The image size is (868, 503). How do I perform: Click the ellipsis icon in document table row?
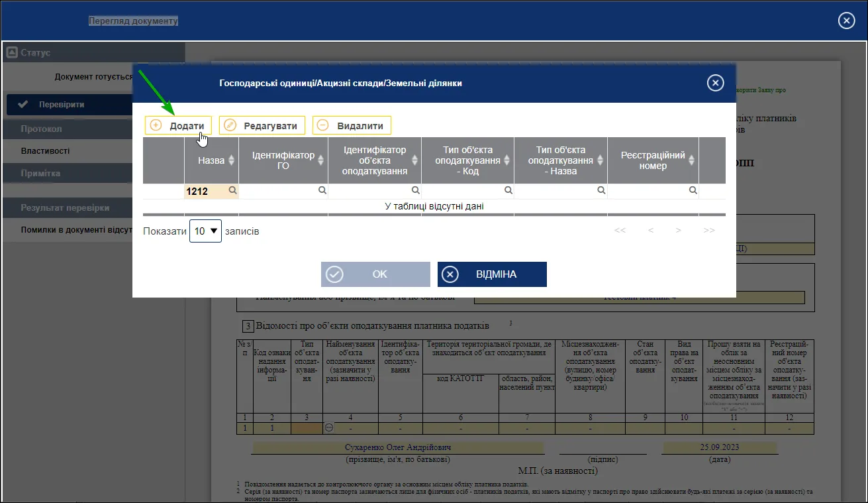(329, 428)
